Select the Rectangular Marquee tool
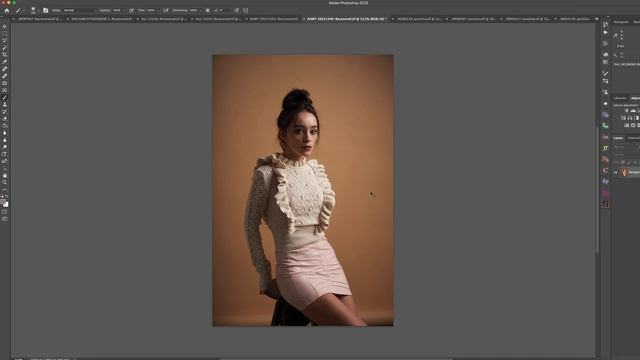 [4, 33]
